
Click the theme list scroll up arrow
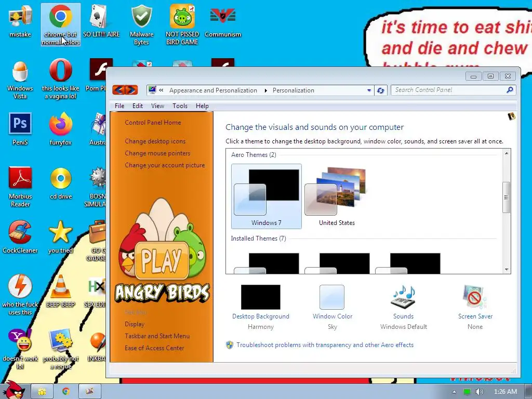coord(506,153)
